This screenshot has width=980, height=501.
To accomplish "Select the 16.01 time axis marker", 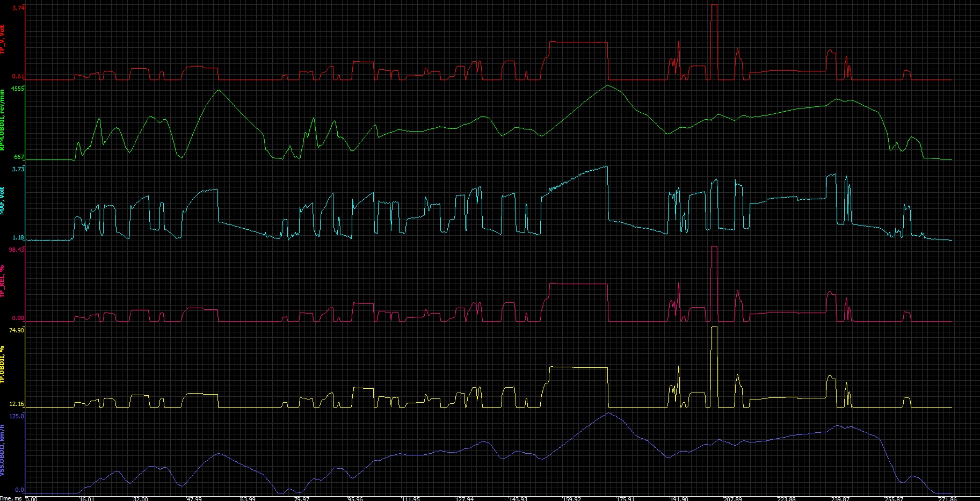I will tap(86, 498).
